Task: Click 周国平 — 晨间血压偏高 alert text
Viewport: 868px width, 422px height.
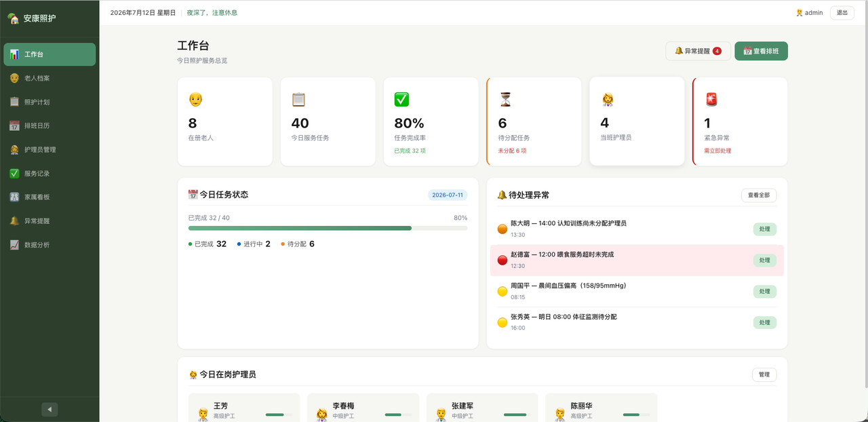Action: 568,286
